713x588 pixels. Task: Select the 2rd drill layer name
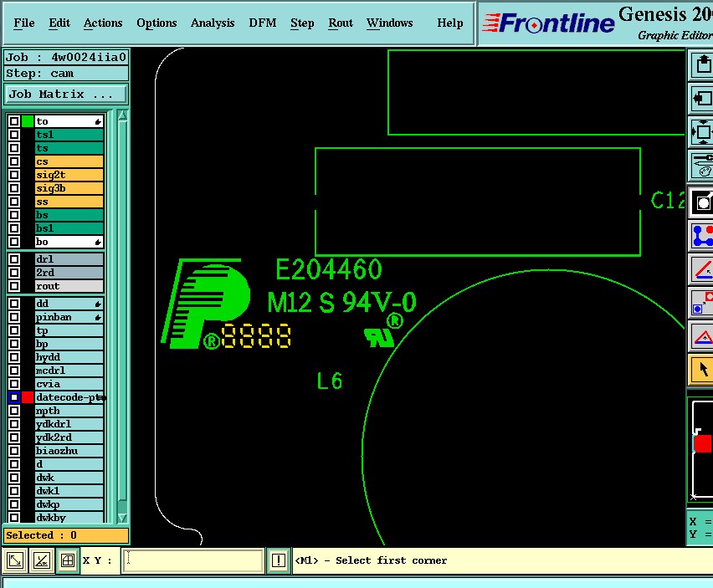click(69, 273)
